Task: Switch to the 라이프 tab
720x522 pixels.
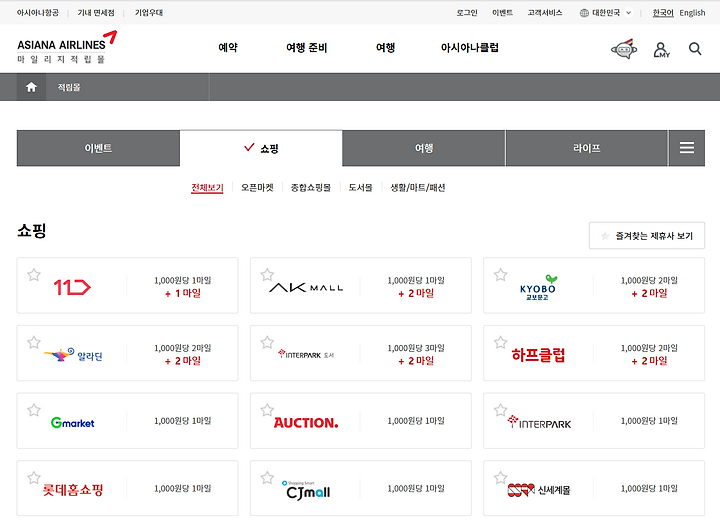Action: click(586, 148)
